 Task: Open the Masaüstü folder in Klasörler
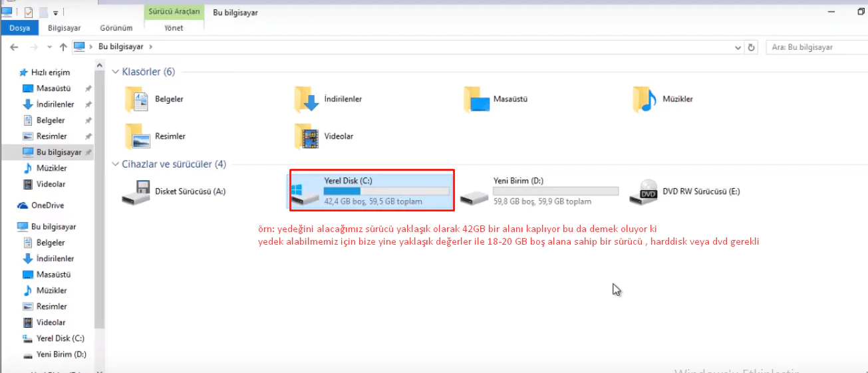tap(496, 99)
